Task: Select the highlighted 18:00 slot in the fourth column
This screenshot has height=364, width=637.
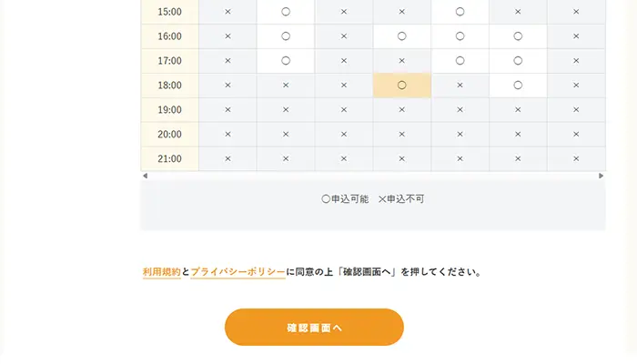Action: pos(401,86)
